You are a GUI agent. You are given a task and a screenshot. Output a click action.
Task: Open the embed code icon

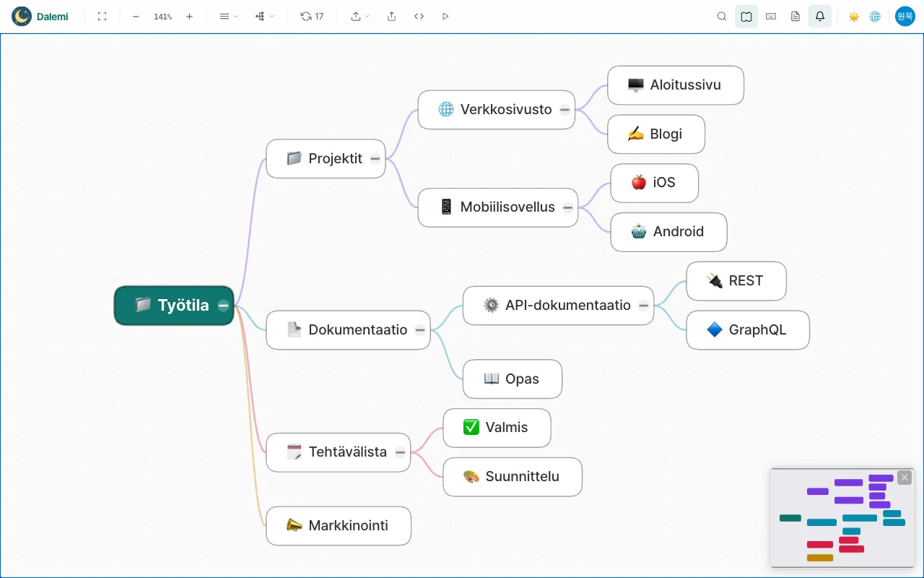(x=419, y=16)
